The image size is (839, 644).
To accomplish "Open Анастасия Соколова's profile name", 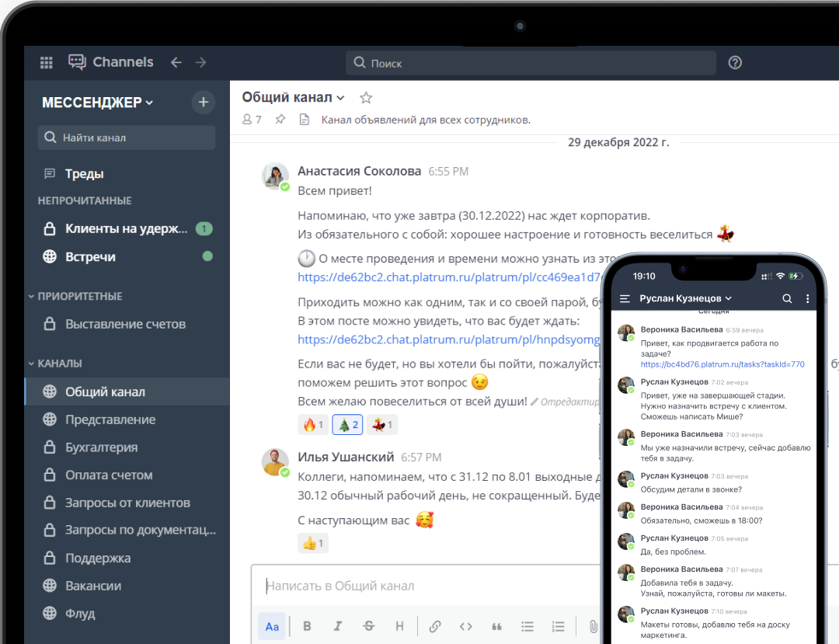I will tap(360, 171).
